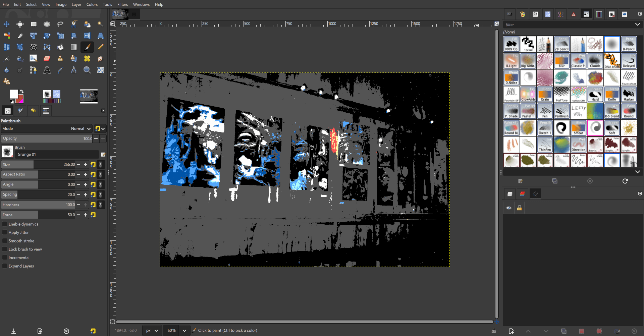Image resolution: width=644 pixels, height=336 pixels.
Task: Create a new layer with the bottom-right button
Action: 511,331
